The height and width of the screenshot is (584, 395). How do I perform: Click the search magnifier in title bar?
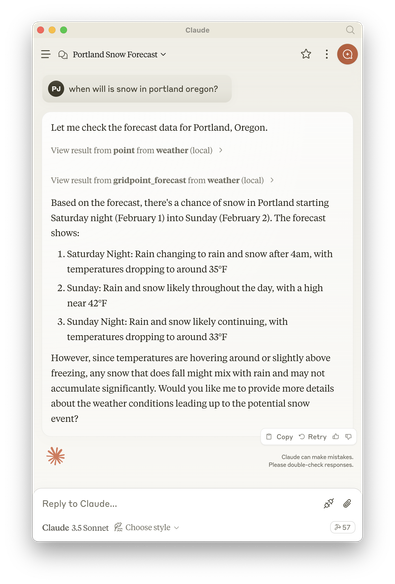350,30
